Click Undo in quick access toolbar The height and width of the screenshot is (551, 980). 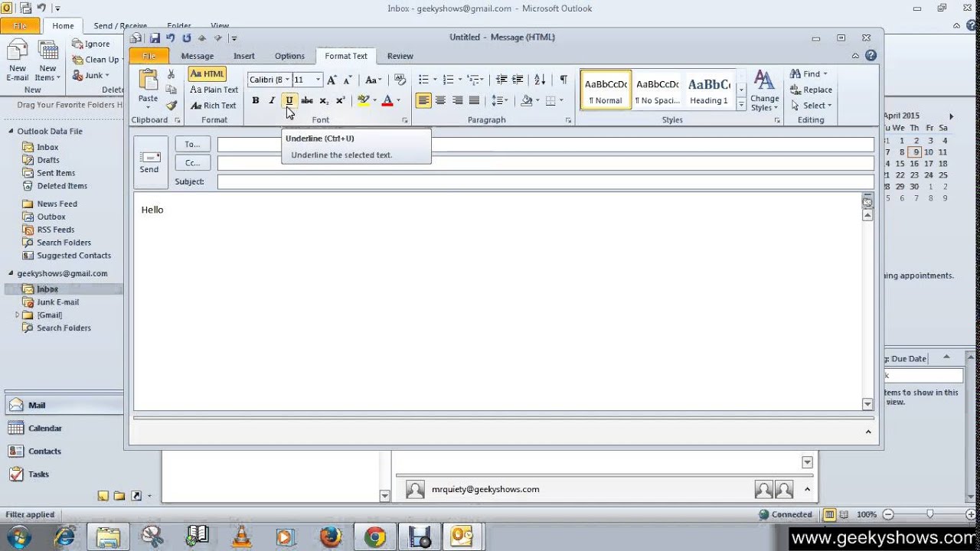pos(171,37)
